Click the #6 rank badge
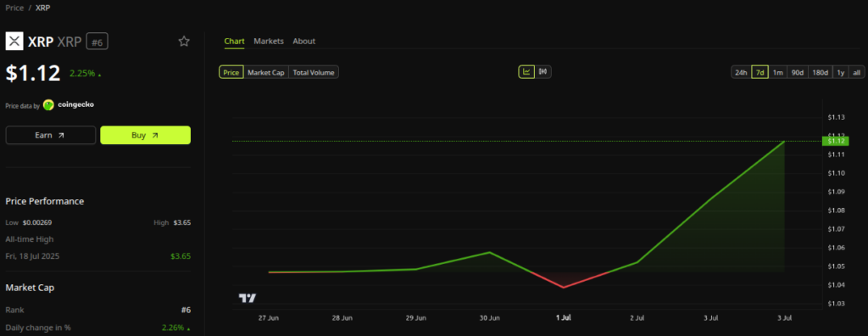The height and width of the screenshot is (336, 868). click(x=97, y=42)
